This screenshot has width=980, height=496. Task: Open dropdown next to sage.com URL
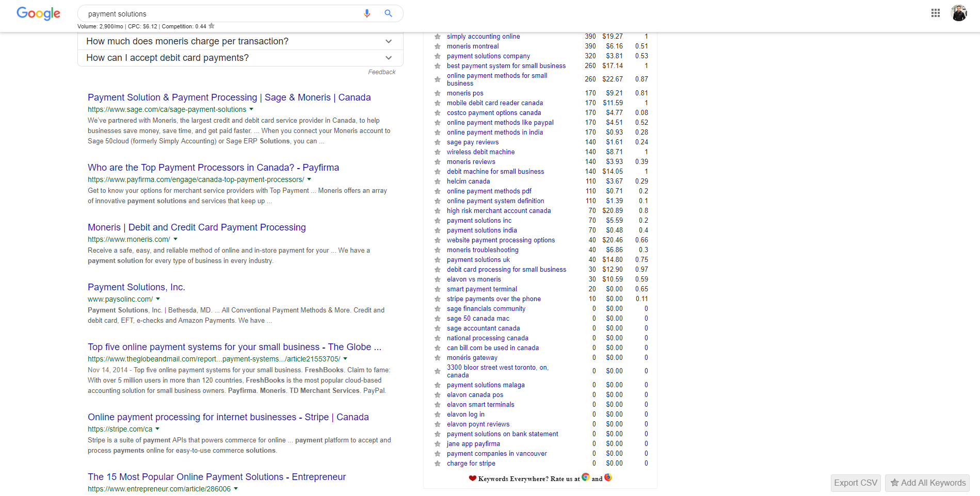pyautogui.click(x=251, y=109)
